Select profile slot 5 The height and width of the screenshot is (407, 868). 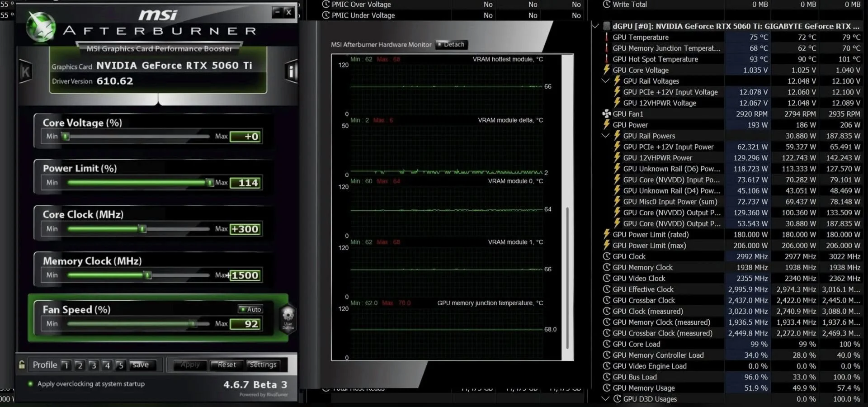(x=120, y=365)
